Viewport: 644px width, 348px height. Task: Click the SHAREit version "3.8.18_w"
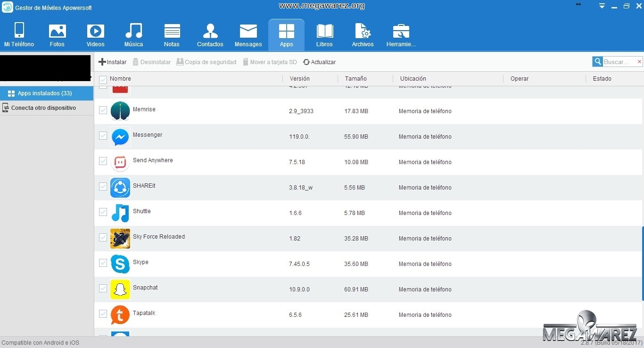coord(301,188)
